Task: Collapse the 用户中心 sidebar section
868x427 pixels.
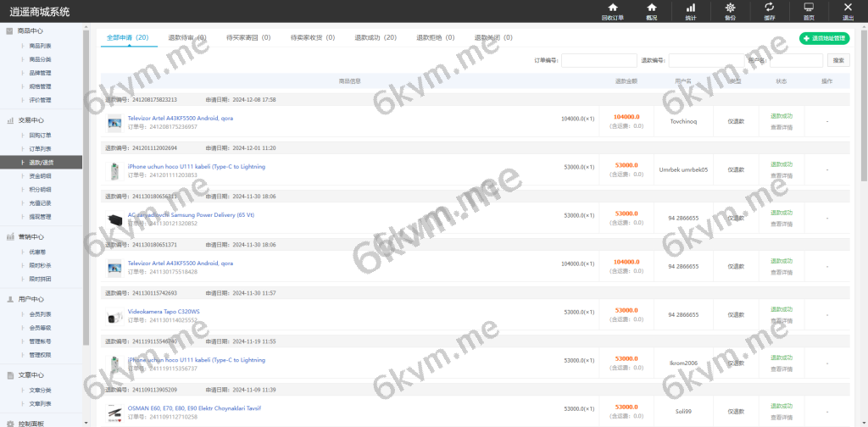Action: (x=31, y=299)
